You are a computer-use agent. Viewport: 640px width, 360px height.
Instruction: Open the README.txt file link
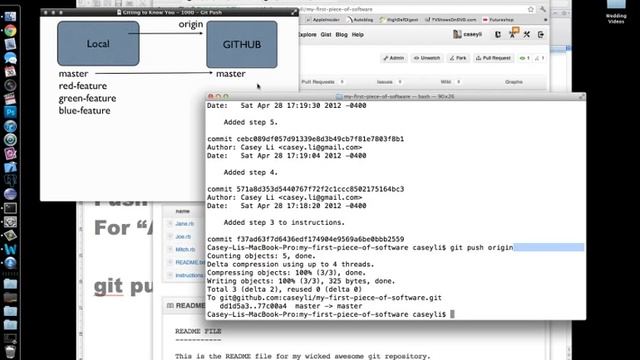coord(190,262)
